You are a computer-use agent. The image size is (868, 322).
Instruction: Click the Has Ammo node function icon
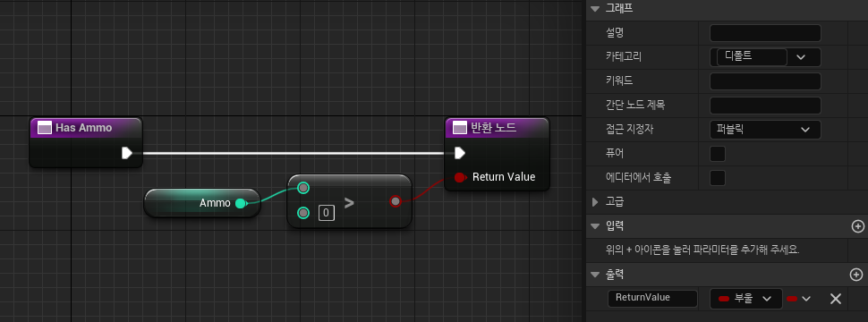[45, 128]
